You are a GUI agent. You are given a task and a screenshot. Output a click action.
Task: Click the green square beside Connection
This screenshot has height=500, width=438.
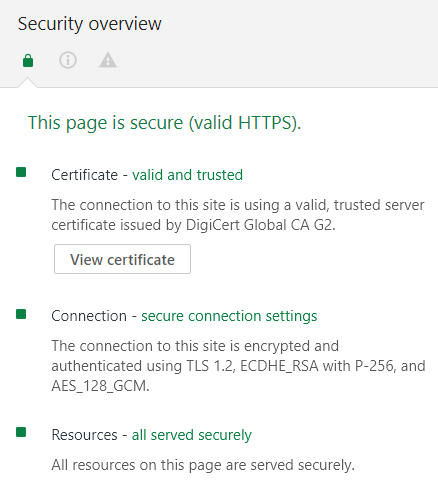click(x=21, y=314)
